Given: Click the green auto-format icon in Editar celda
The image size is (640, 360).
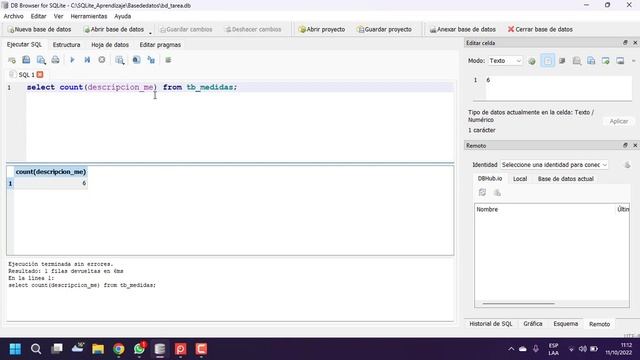Looking at the screenshot, I should pos(531,61).
